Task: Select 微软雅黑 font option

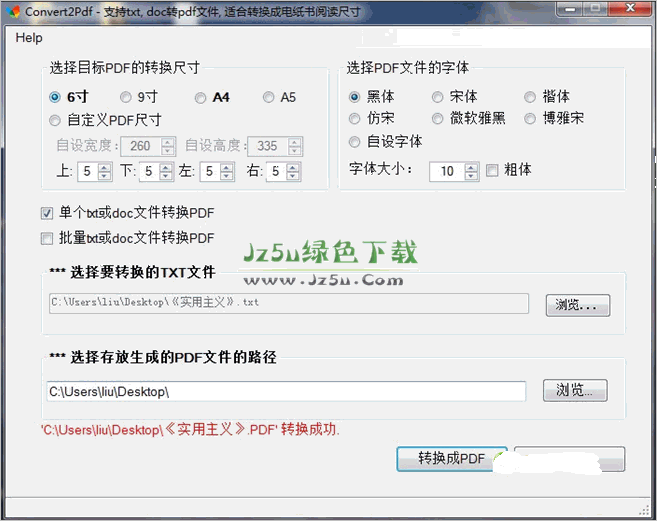Action: click(x=437, y=119)
